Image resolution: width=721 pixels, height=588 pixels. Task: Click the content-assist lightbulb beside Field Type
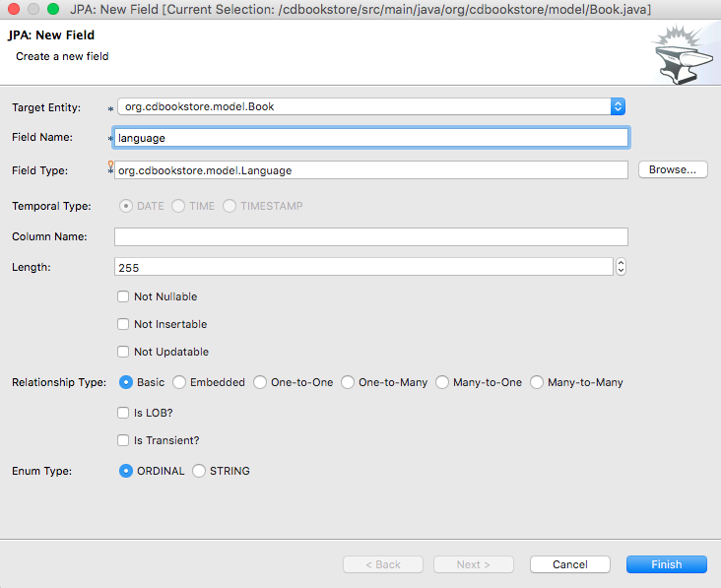click(x=110, y=163)
